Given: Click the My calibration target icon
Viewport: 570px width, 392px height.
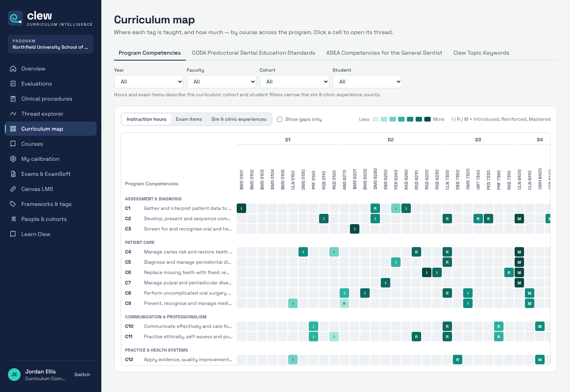Looking at the screenshot, I should [x=13, y=159].
